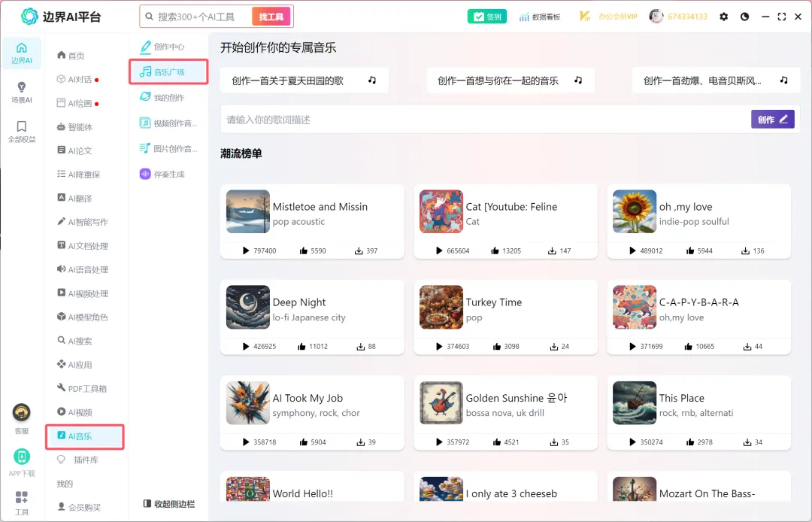Click the purple 创作 button
The image size is (812, 522).
point(773,120)
